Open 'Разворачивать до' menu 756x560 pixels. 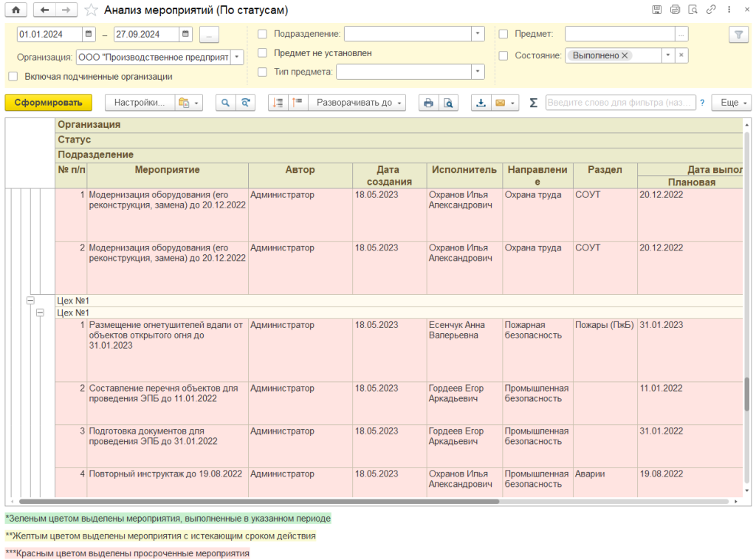point(358,103)
